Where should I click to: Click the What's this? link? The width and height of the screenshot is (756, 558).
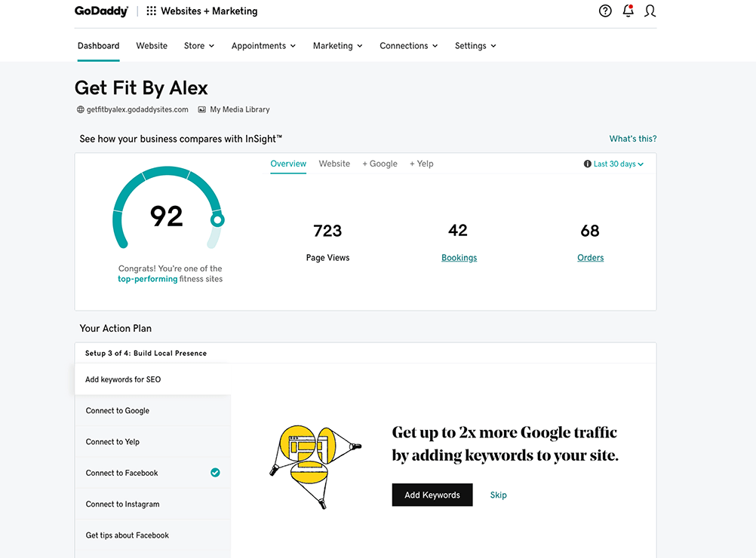pos(633,139)
